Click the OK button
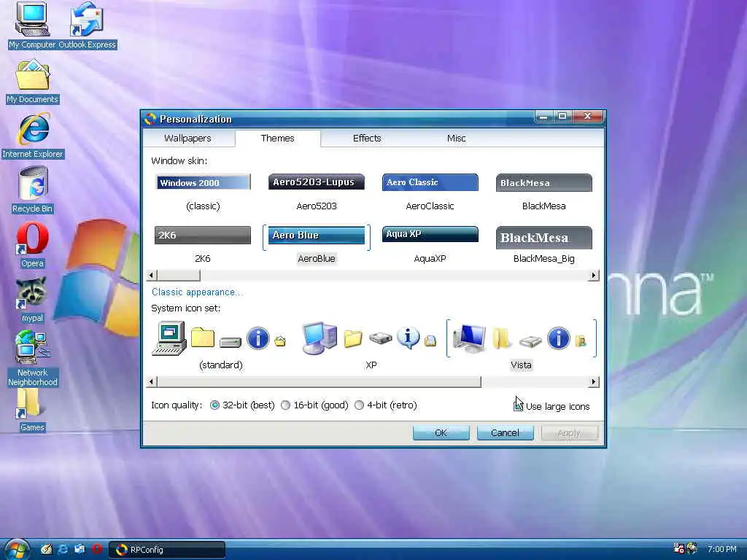This screenshot has height=560, width=747. (441, 433)
